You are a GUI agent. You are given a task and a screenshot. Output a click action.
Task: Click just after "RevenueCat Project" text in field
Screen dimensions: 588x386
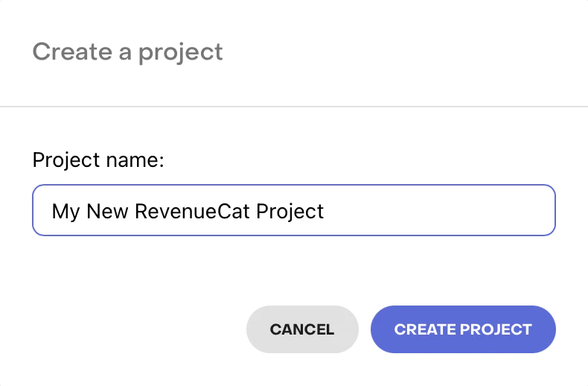coord(327,211)
